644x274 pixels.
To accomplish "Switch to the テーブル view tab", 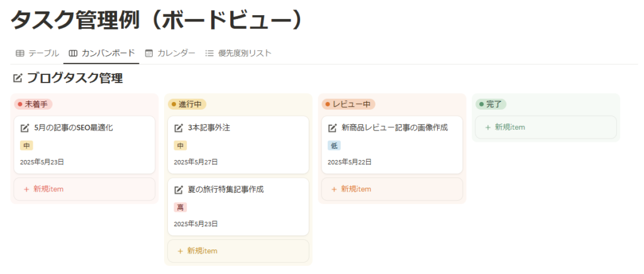I will click(x=37, y=53).
